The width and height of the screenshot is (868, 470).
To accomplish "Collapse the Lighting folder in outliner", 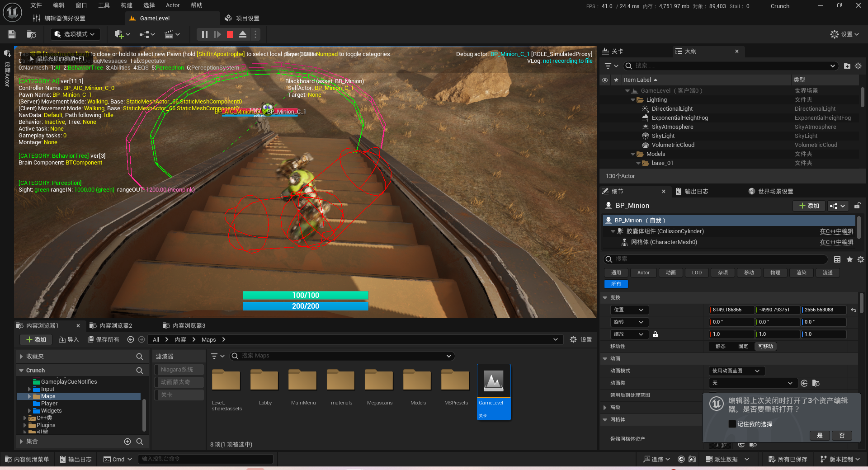I will pos(633,100).
